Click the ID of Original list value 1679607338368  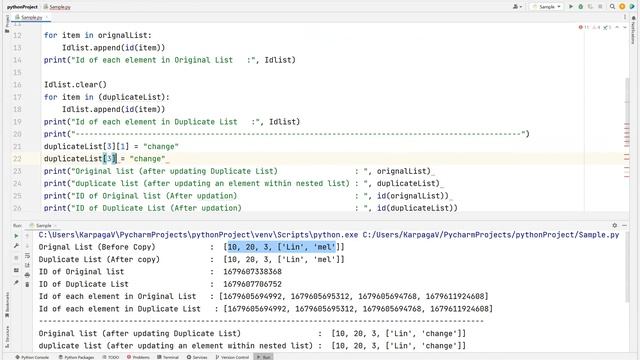252,272
